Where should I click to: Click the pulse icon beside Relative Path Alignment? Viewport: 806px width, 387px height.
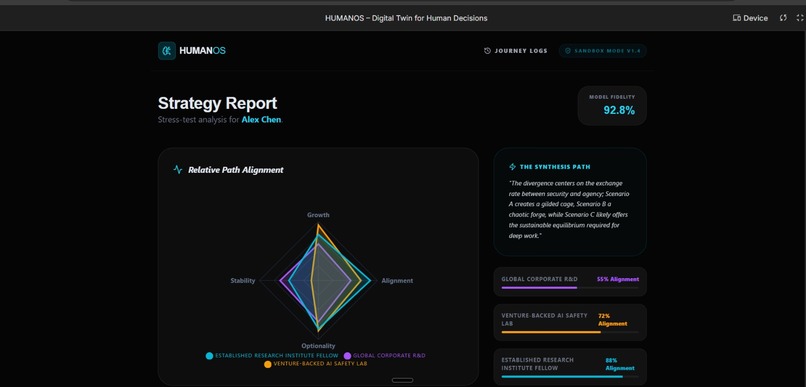178,170
